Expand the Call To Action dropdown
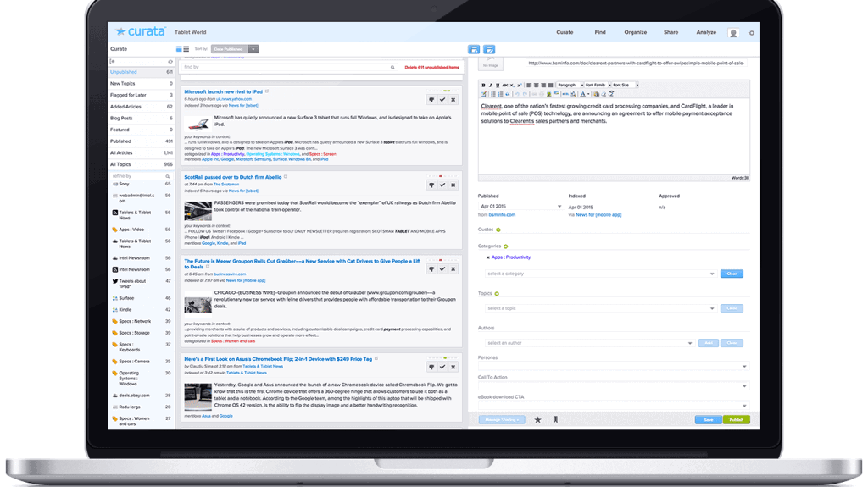The width and height of the screenshot is (868, 487). (614, 385)
